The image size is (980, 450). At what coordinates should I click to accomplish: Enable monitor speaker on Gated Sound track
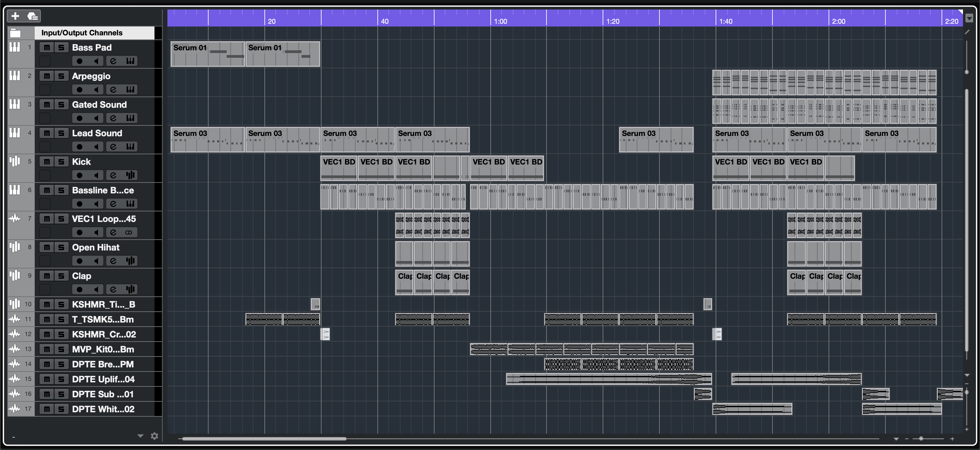pyautogui.click(x=96, y=118)
